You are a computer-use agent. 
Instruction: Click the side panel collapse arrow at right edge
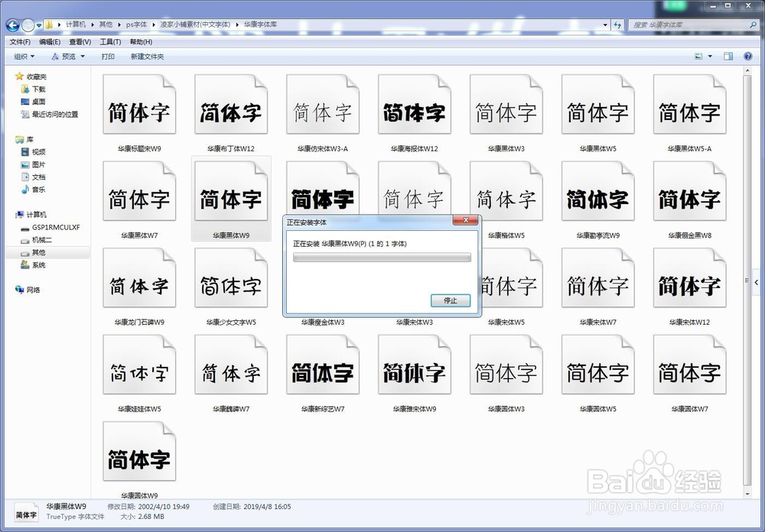(x=757, y=282)
